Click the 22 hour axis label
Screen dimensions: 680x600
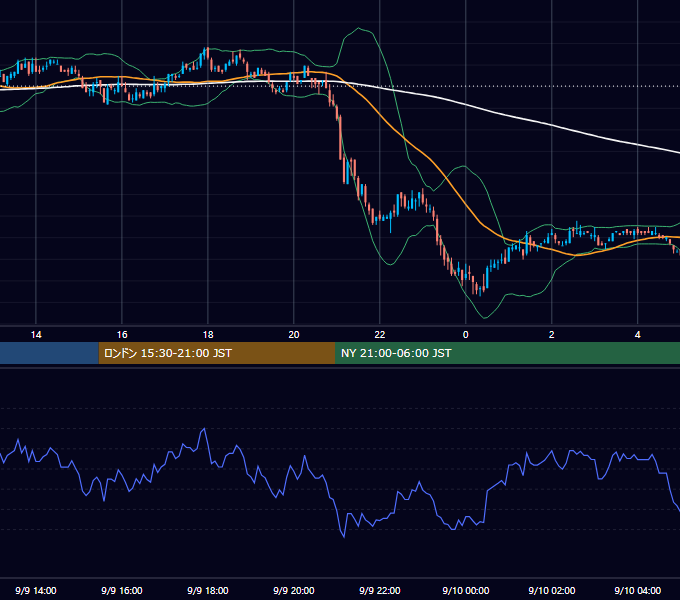379,335
